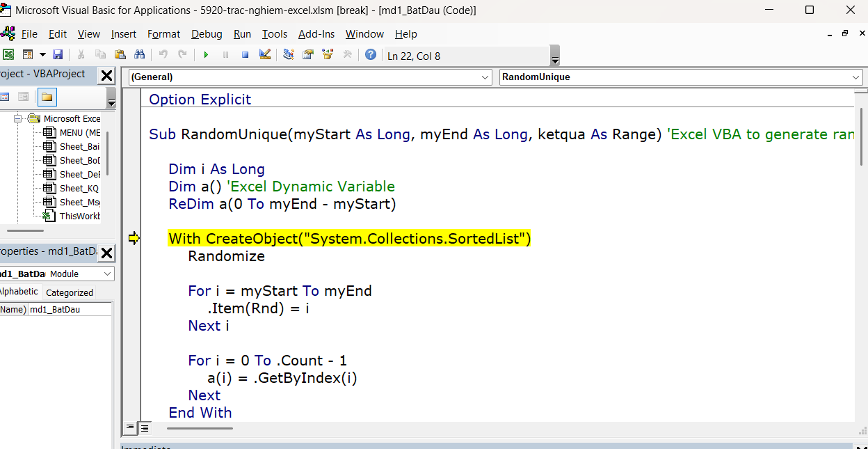Run the macro with the green play icon
The height and width of the screenshot is (449, 868).
click(x=206, y=54)
